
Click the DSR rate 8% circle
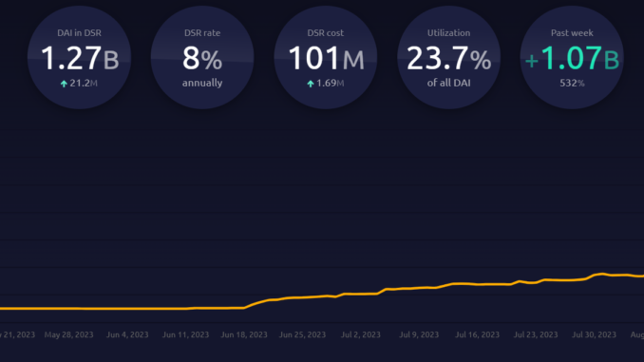pyautogui.click(x=202, y=58)
